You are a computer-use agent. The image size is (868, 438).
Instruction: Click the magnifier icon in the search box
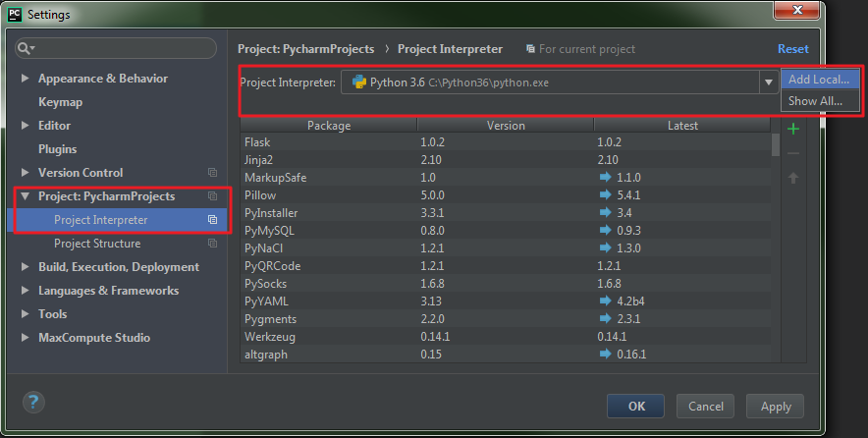(25, 49)
